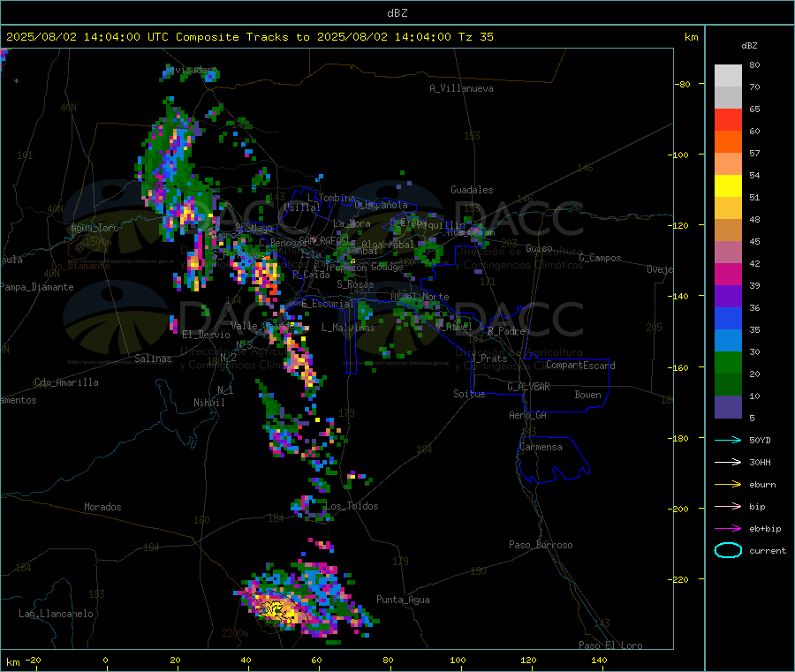Click the yellow eburn arrow in legend
This screenshot has width=795, height=672.
[x=728, y=485]
